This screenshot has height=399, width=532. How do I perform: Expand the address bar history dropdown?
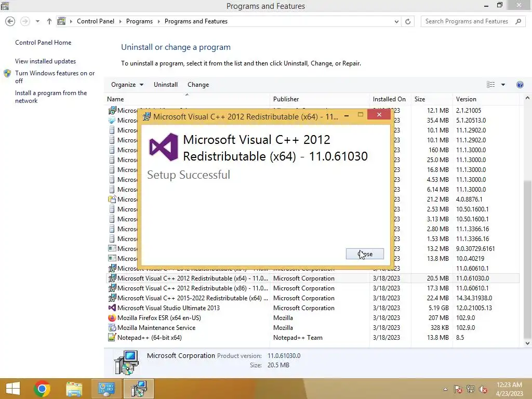click(x=396, y=21)
